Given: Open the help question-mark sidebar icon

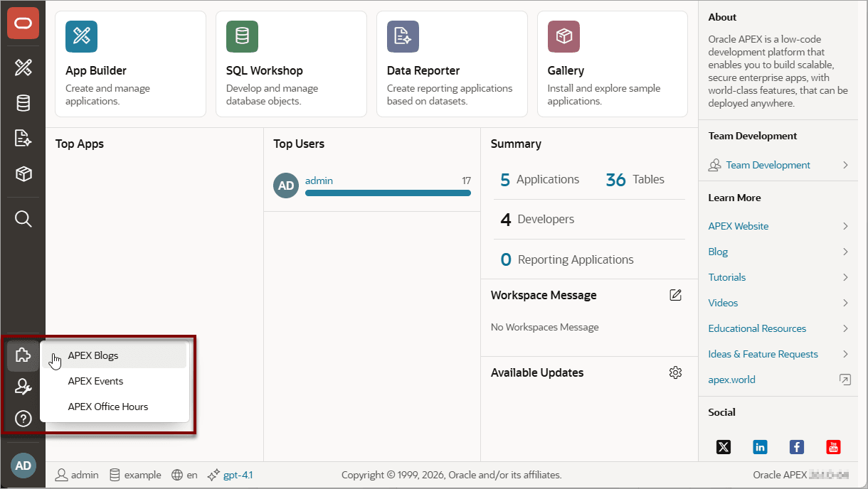Looking at the screenshot, I should click(23, 419).
